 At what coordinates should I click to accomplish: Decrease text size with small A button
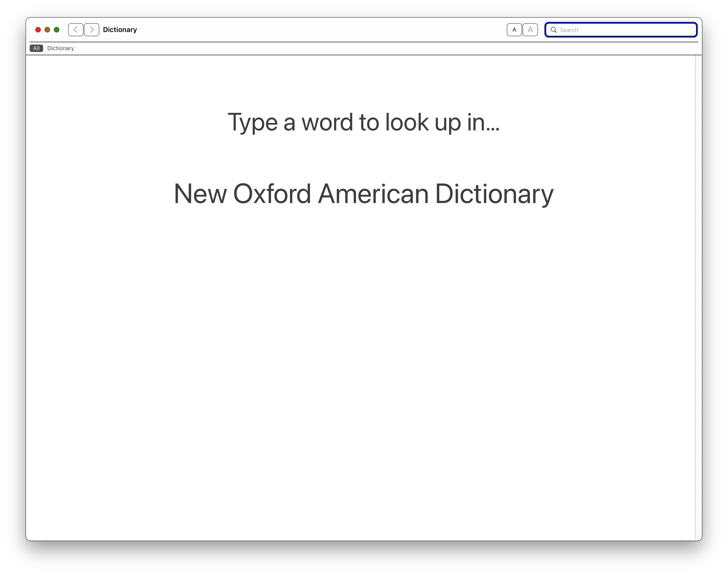click(x=514, y=30)
